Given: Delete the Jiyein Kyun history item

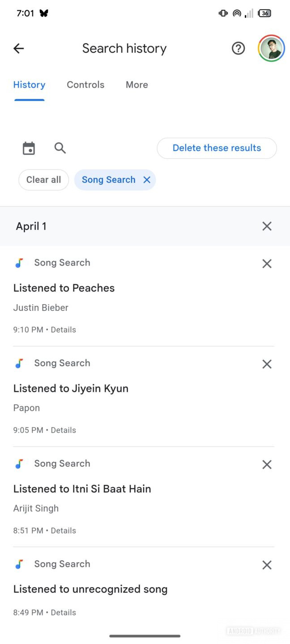Looking at the screenshot, I should click(x=267, y=364).
